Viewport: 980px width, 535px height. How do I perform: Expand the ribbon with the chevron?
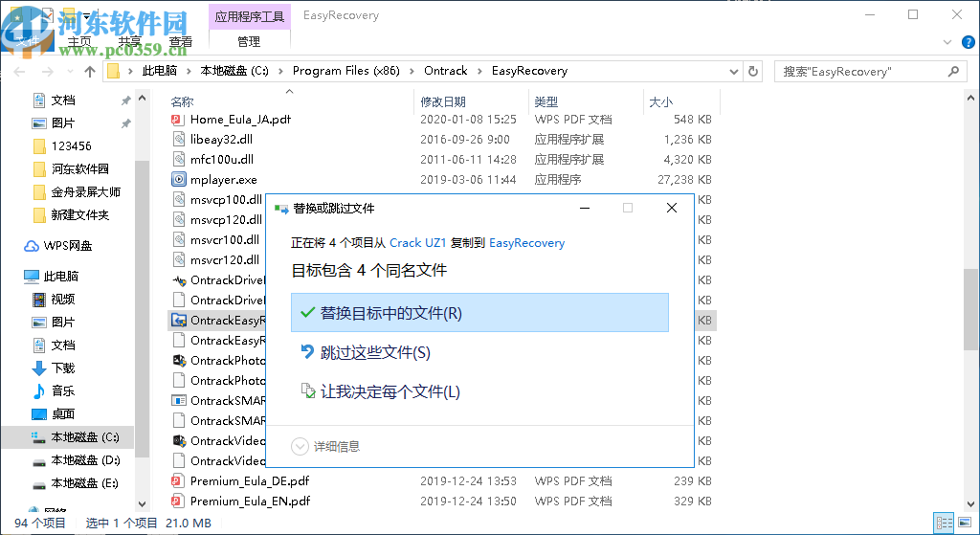point(947,42)
